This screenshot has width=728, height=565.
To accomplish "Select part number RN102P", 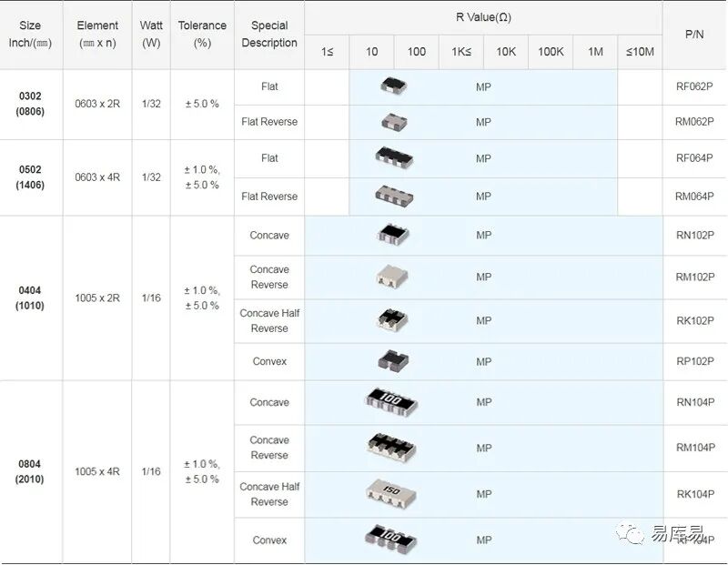I will coord(694,235).
